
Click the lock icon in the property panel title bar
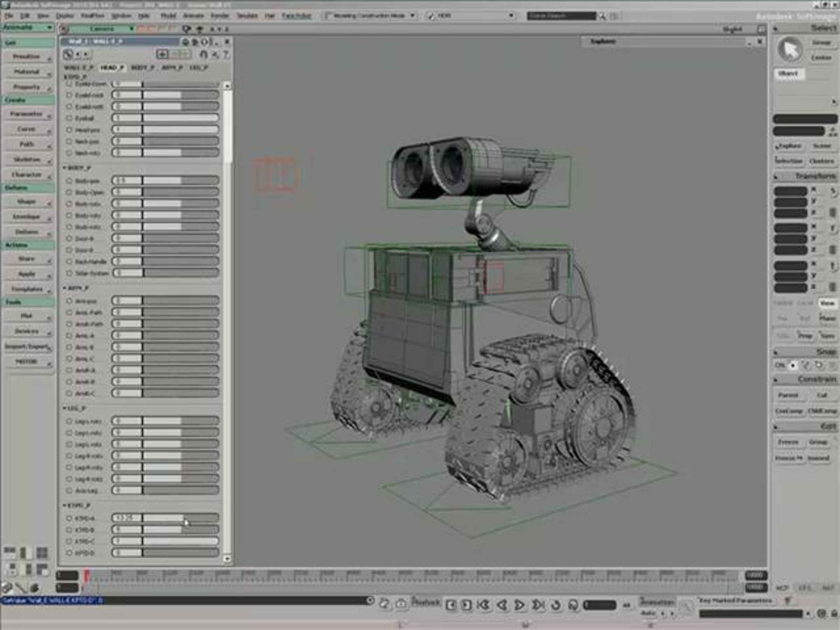point(185,42)
